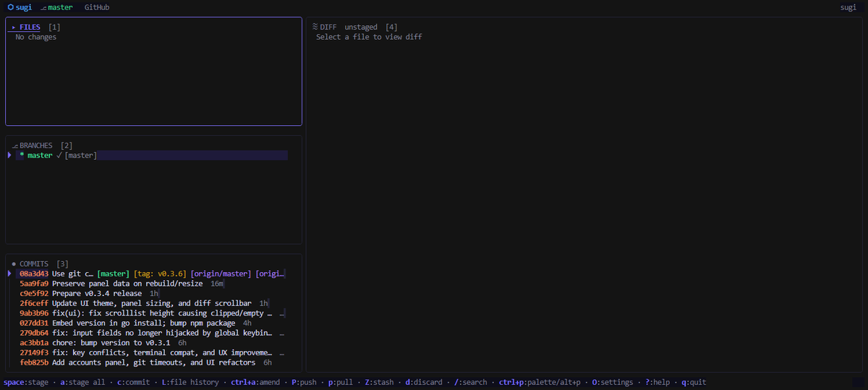
Task: Click the sugi logo icon at top left
Action: coord(10,7)
